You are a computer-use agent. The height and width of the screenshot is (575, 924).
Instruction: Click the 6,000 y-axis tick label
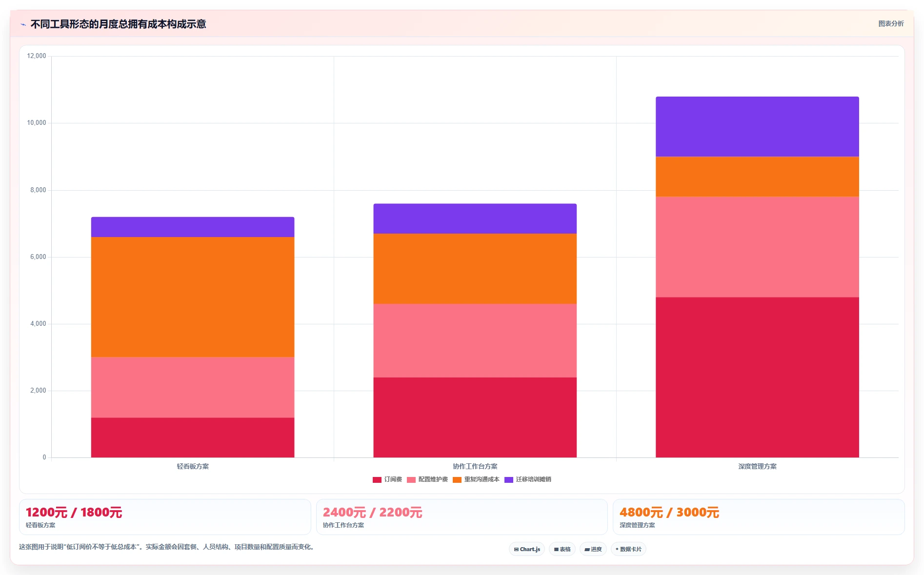[38, 257]
